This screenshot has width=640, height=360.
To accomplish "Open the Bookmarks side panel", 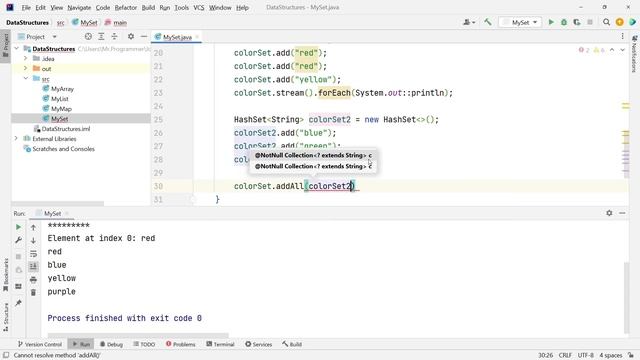I will 6,274.
